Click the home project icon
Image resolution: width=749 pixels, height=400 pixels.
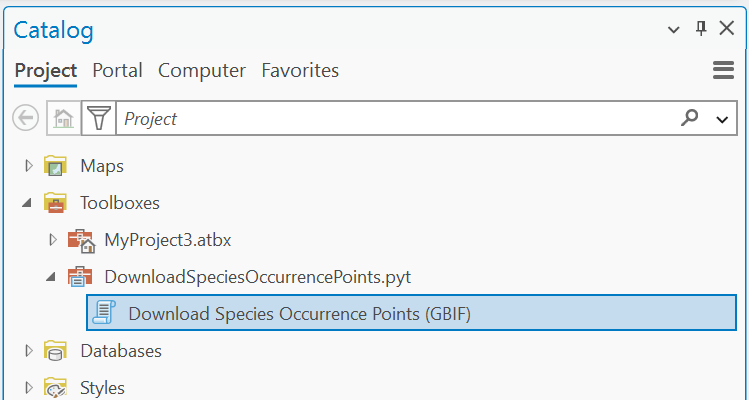[63, 118]
